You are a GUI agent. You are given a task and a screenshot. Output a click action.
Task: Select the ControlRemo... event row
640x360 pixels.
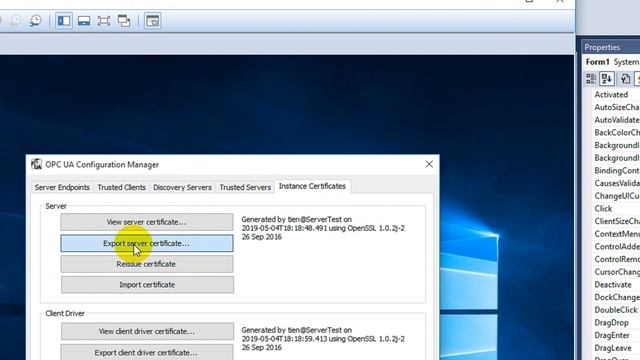tap(616, 259)
